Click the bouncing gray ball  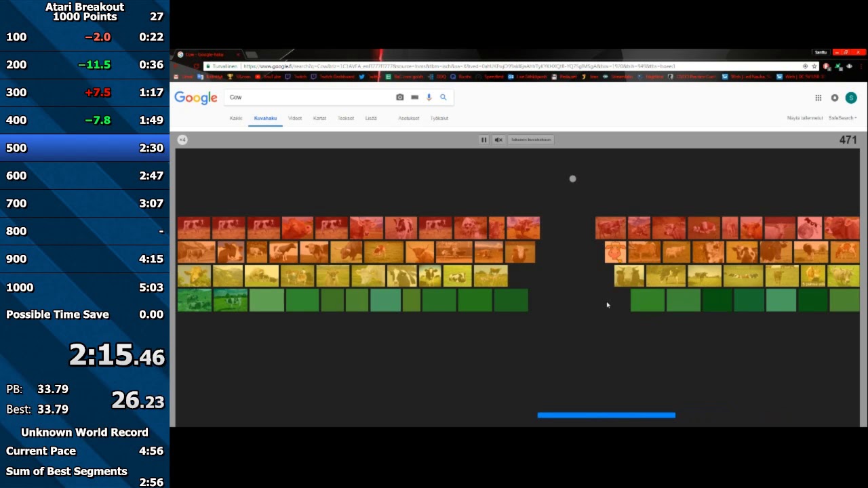(572, 179)
